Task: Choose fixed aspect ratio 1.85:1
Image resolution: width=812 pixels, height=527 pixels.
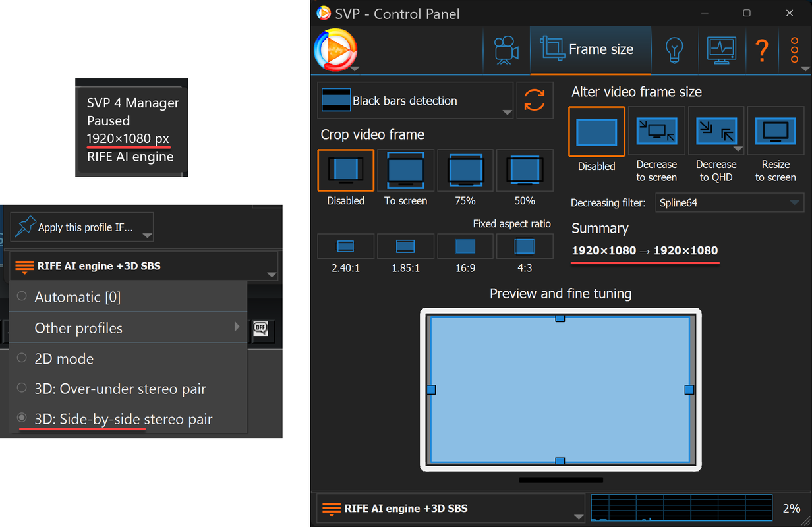Action: 405,246
